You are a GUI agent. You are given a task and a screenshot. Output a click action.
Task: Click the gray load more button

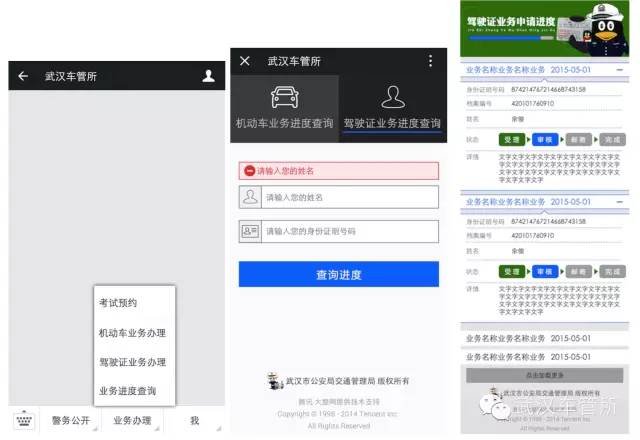(544, 375)
